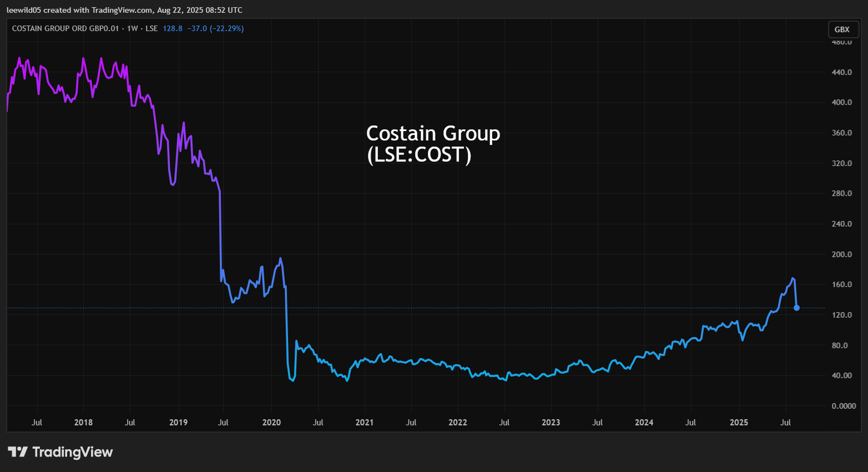Click the 0.0000 price axis label

[x=844, y=406]
